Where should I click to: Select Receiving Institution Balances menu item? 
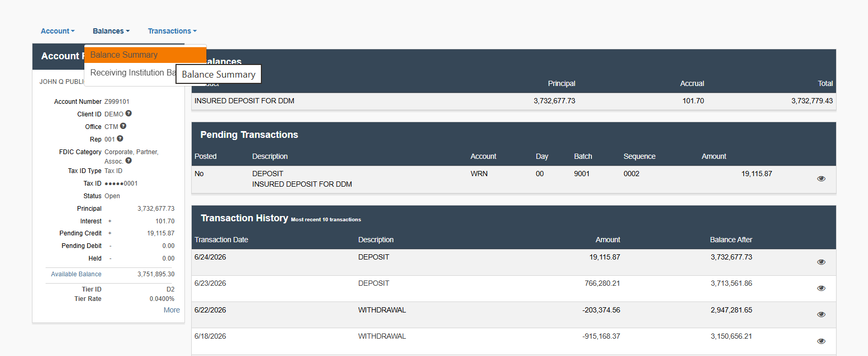pyautogui.click(x=133, y=72)
